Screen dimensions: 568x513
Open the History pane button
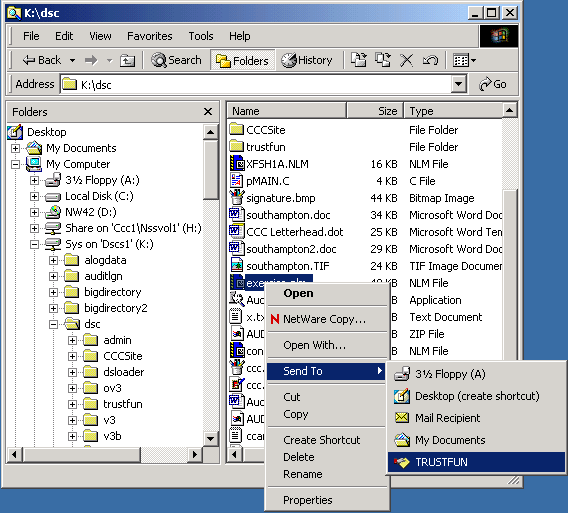(307, 60)
